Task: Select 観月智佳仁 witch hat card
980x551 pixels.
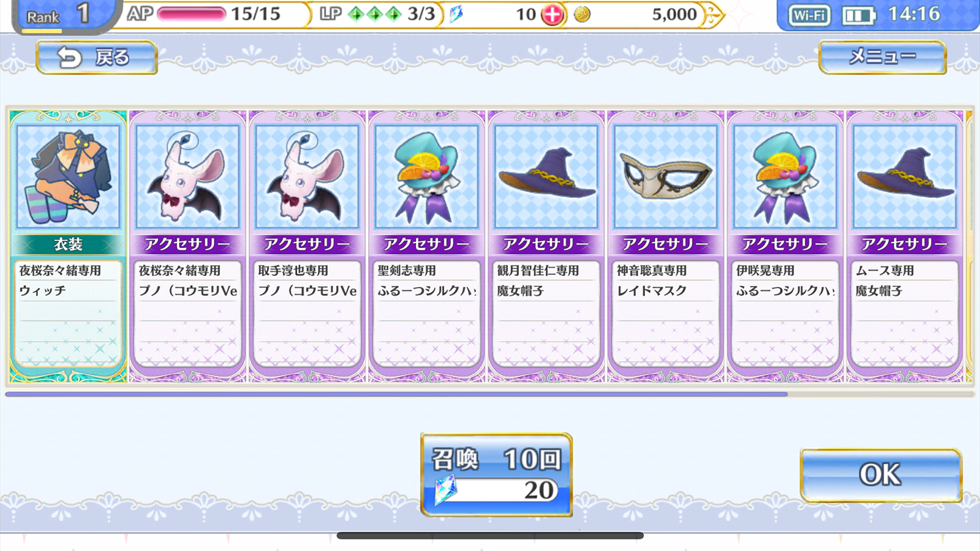Action: 546,246
